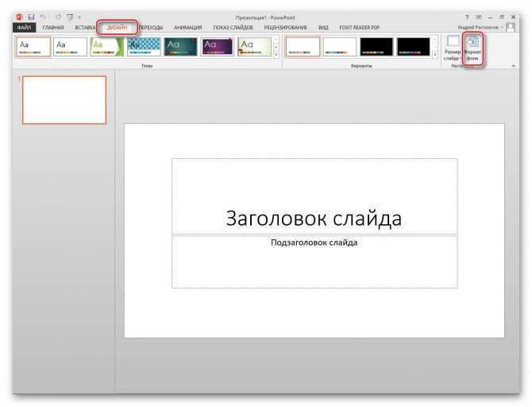Switch to the ВИД tab
The height and width of the screenshot is (407, 532).
(323, 28)
